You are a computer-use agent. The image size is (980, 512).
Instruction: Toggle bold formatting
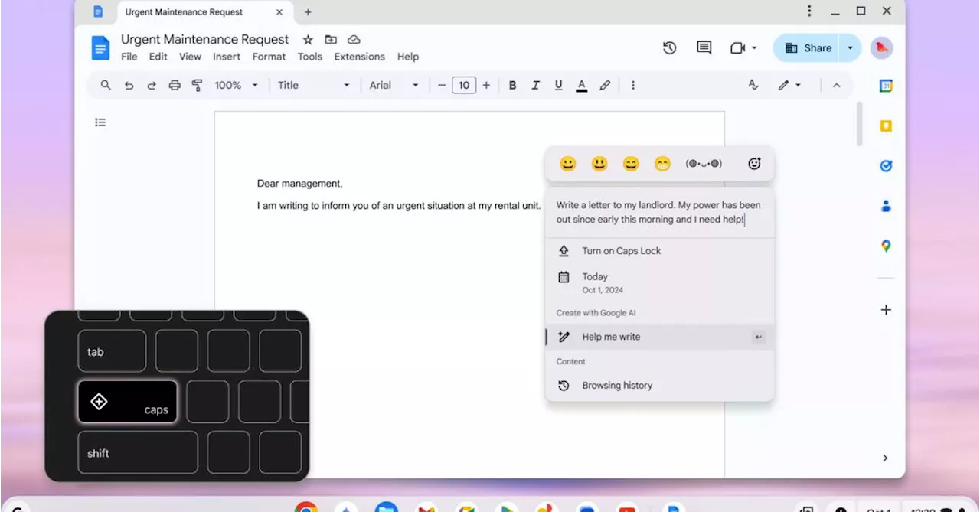(x=512, y=85)
